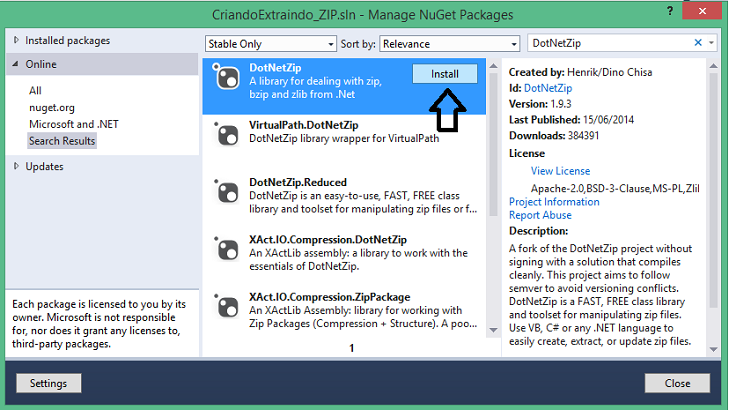Select the VirtualPath.DotNetZip package title
The width and height of the screenshot is (729, 410).
pos(304,125)
